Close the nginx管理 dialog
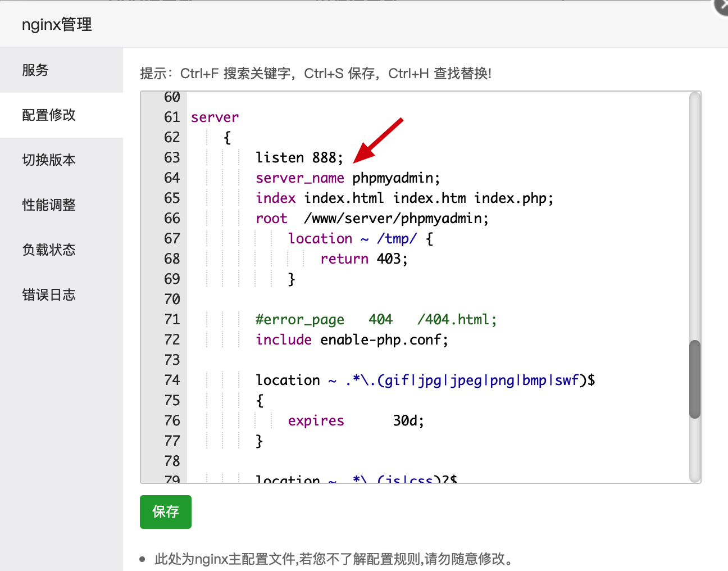Screen dimensions: 728x571 click(722, 6)
